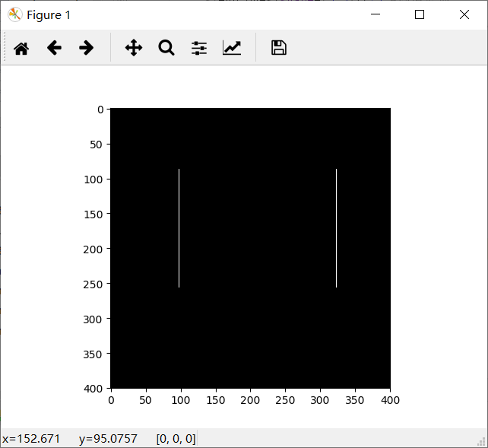488x448 pixels.
Task: Click the Figure 1 window title
Action: click(x=49, y=15)
